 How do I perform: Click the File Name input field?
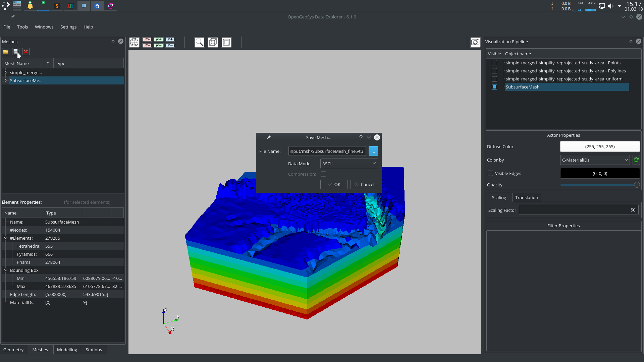[x=327, y=151]
